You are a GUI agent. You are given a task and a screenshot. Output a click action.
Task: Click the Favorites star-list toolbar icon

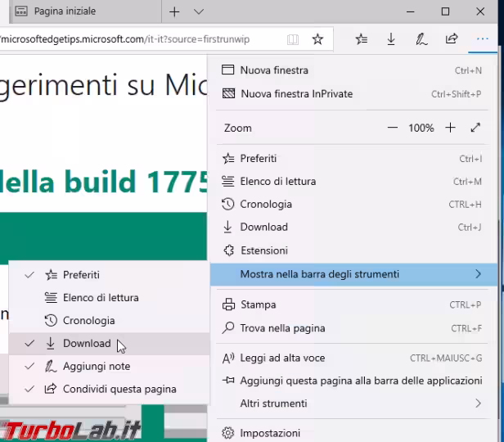point(362,38)
